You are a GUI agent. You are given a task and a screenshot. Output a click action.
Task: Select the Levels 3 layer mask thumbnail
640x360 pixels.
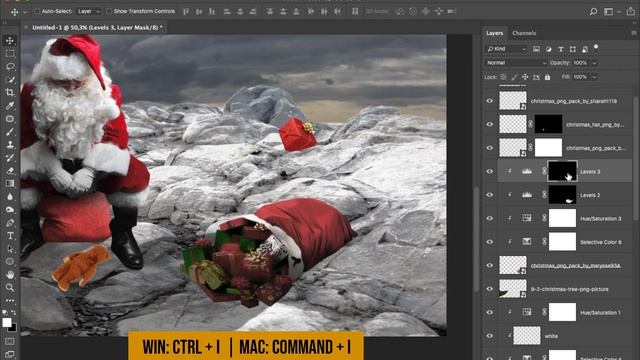click(562, 171)
